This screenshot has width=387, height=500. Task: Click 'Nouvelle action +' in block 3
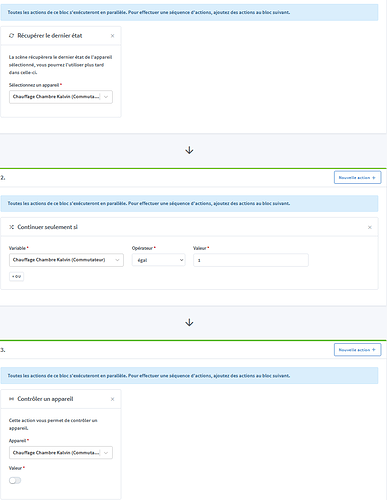357,350
